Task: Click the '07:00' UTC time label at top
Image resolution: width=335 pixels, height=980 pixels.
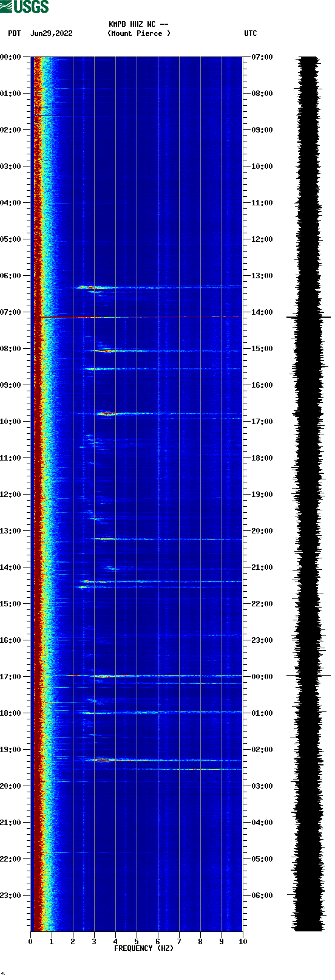Action: pos(262,57)
